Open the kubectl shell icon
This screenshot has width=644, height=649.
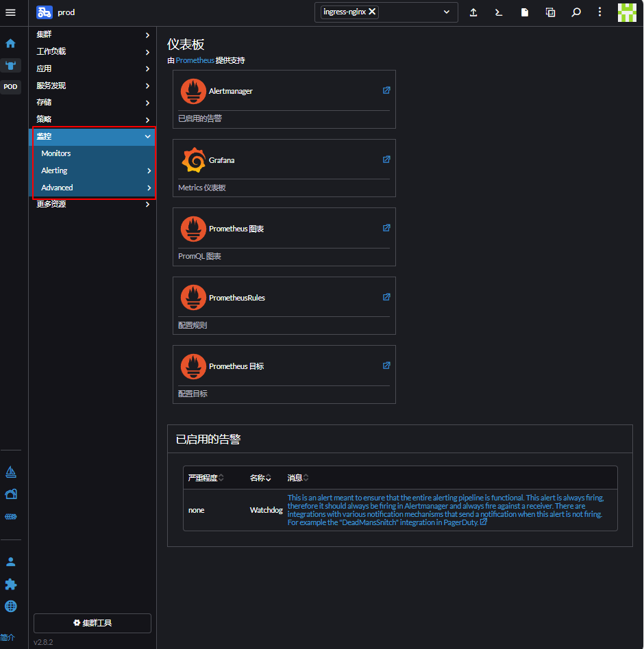coord(499,12)
